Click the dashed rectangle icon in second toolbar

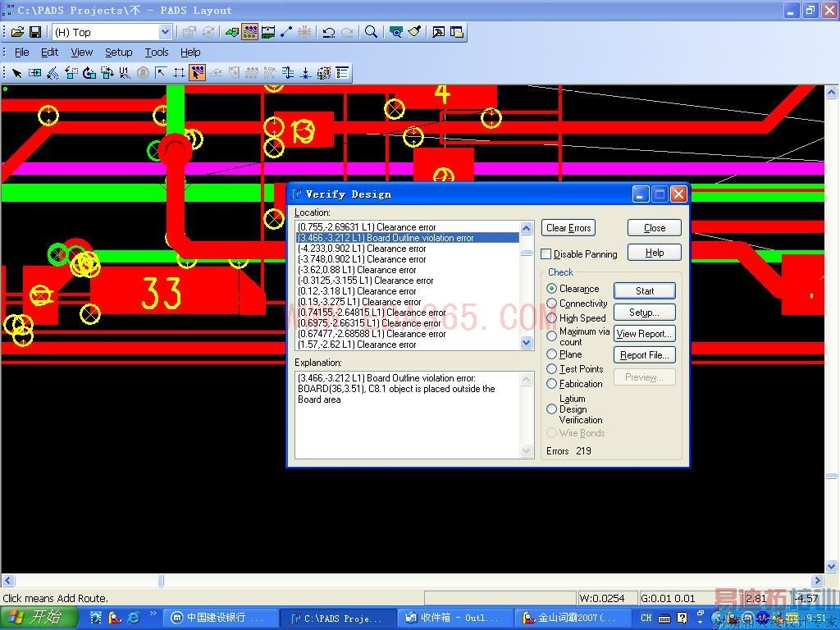click(x=179, y=73)
